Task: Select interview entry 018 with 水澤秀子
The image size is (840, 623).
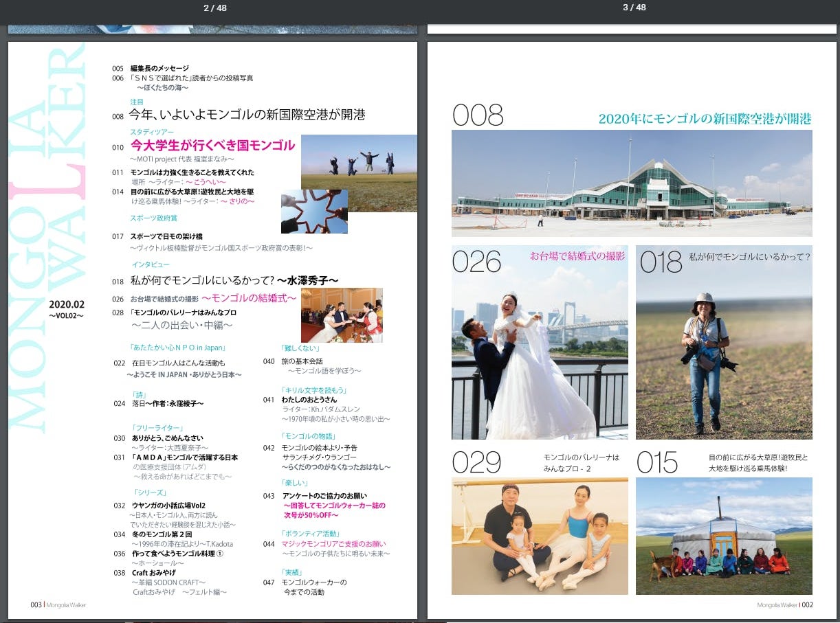Action: pyautogui.click(x=234, y=280)
